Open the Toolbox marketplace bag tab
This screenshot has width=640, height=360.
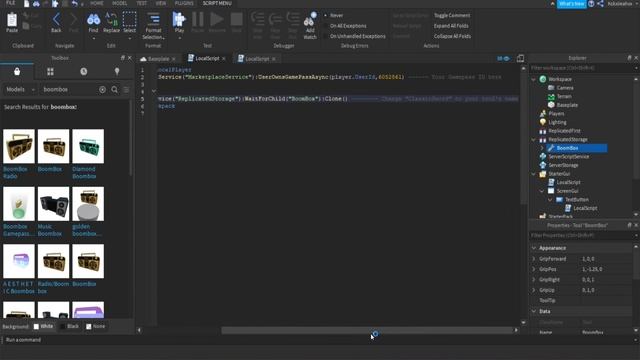(x=17, y=71)
